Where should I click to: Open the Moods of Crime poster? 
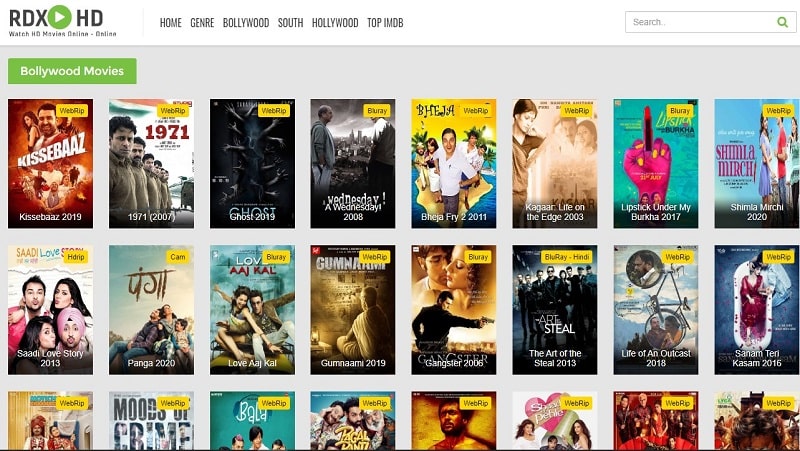pos(152,420)
